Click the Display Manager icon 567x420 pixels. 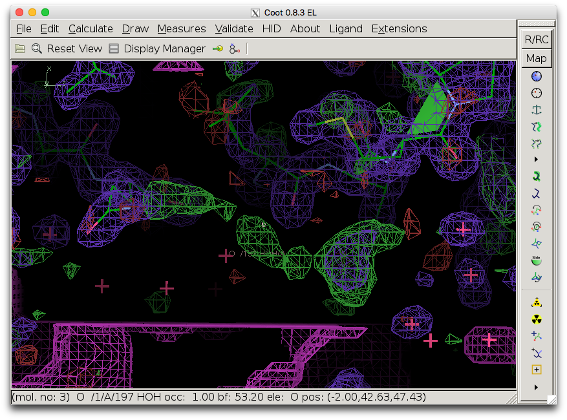pos(114,48)
